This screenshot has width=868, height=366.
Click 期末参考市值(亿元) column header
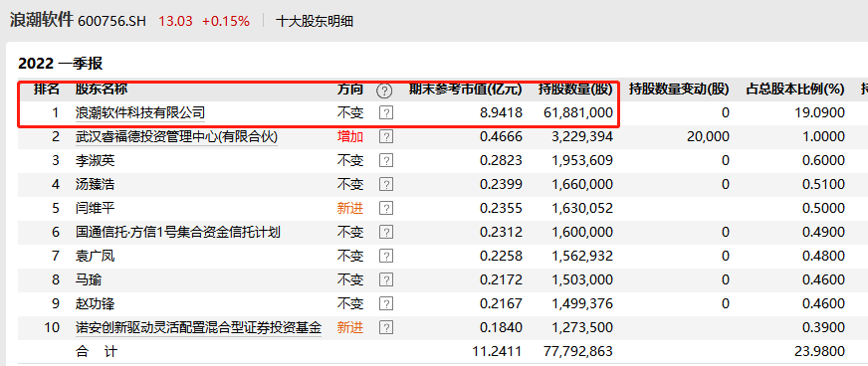click(x=465, y=89)
